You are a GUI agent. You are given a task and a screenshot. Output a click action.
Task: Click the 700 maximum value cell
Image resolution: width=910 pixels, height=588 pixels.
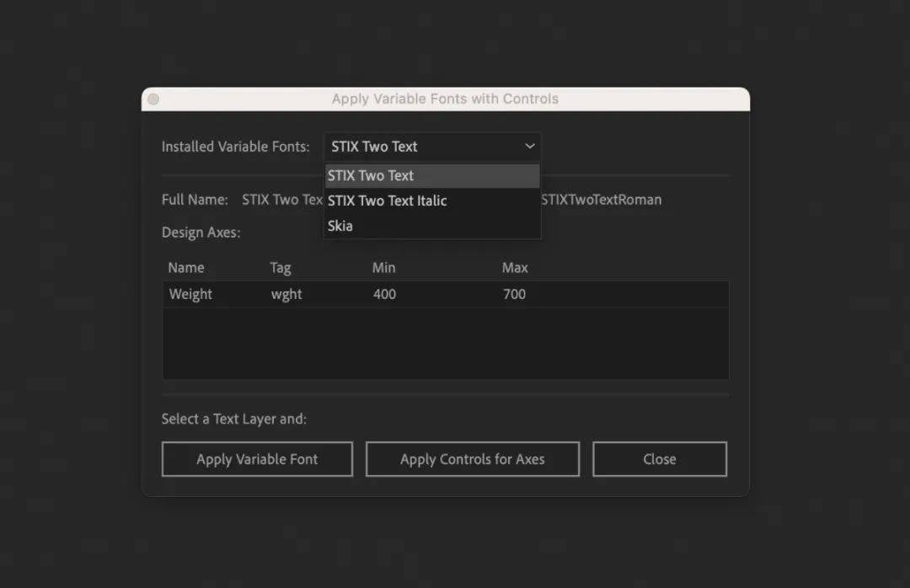point(514,294)
